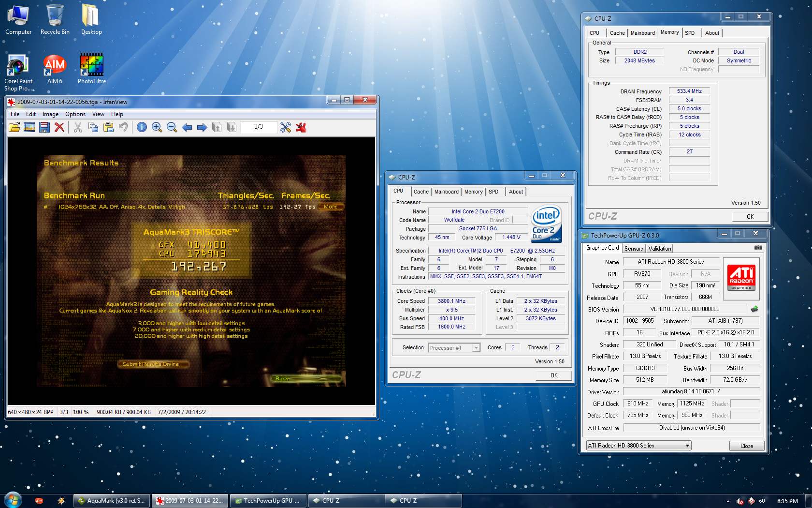Viewport: 812px width, 508px height.
Task: Select Mainboard tab in top CPU-Z window
Action: (x=642, y=33)
